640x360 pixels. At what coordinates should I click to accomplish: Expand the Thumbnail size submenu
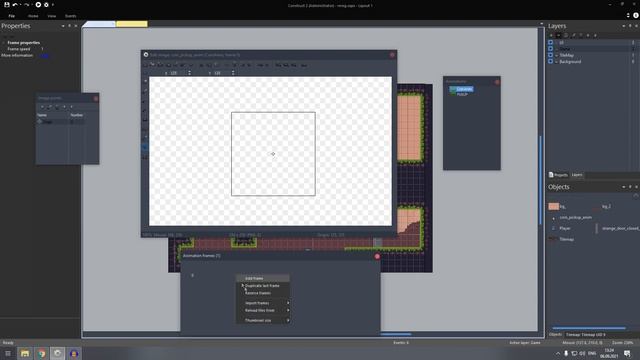click(263, 320)
